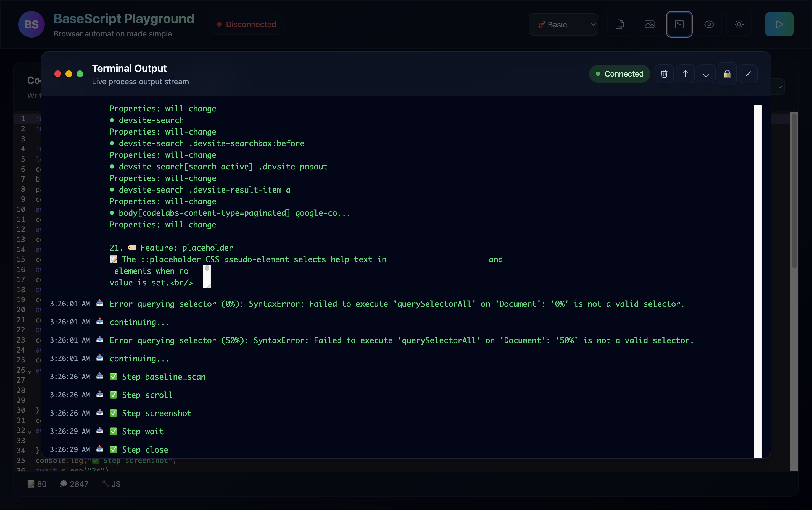Click the Disconnected status badge
The height and width of the screenshot is (510, 812).
(246, 24)
